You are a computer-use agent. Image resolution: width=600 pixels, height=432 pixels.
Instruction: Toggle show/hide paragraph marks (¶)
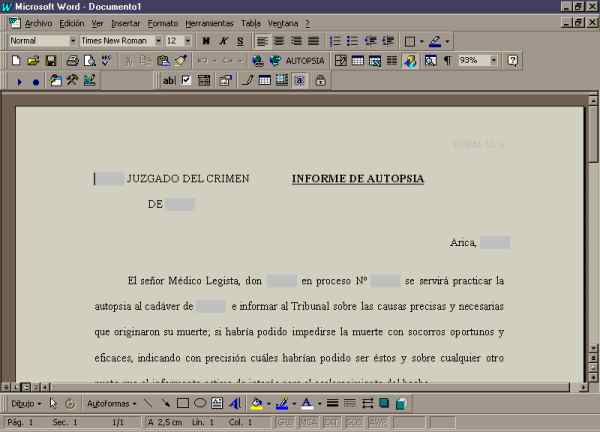click(446, 61)
